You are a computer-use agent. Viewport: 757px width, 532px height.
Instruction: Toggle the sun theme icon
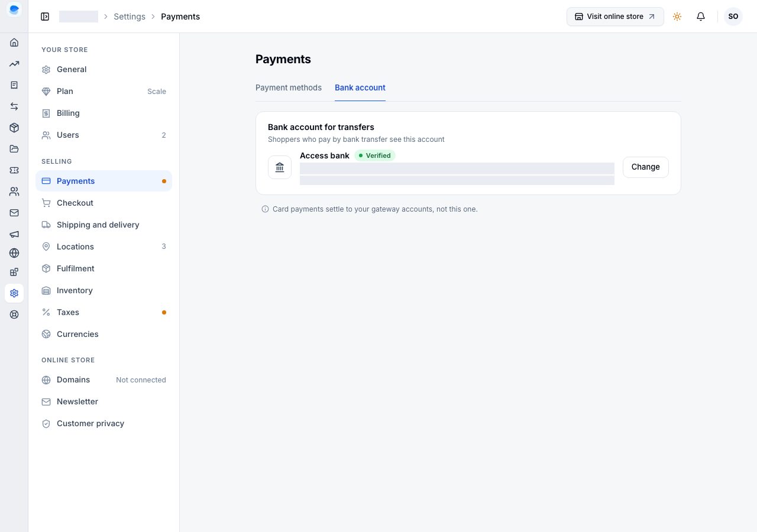tap(677, 17)
